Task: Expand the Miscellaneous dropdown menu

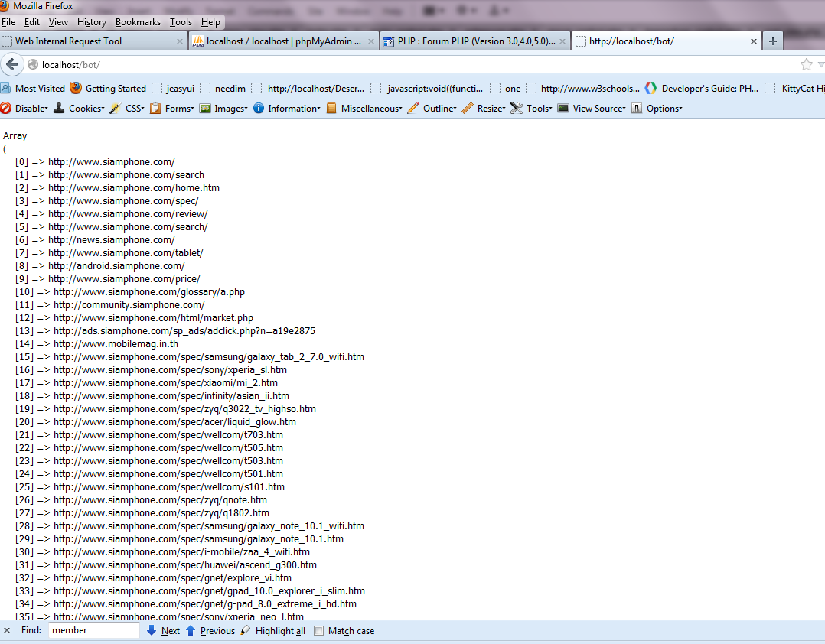Action: (x=400, y=109)
